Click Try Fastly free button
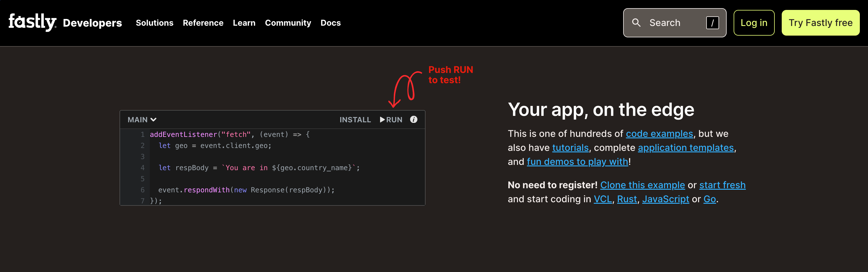Viewport: 868px width, 272px height. point(820,22)
